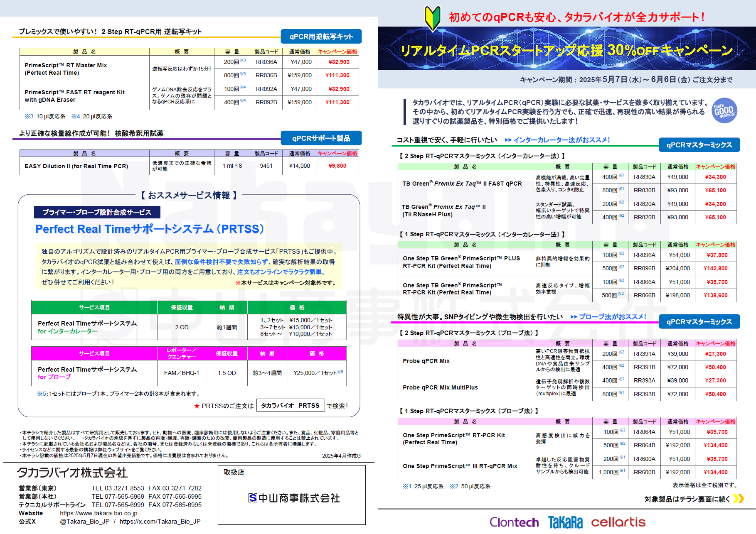Click the ¥25,000/1セット price

pyautogui.click(x=318, y=373)
